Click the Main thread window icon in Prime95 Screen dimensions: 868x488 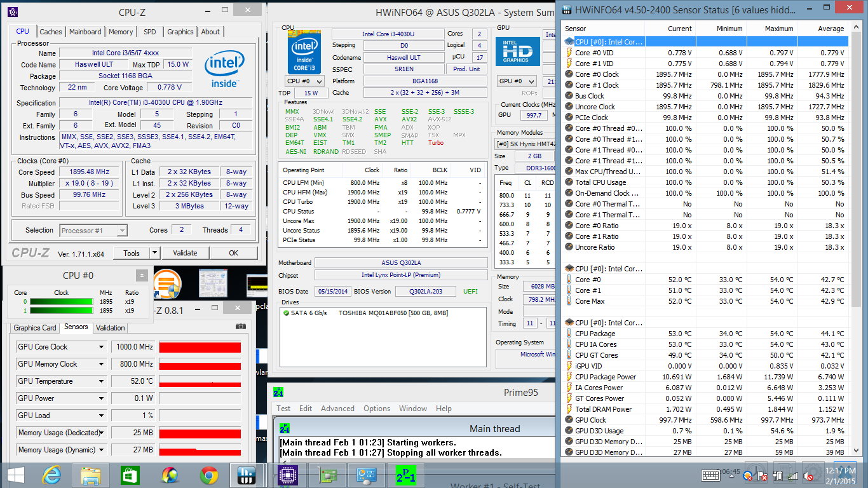click(285, 428)
